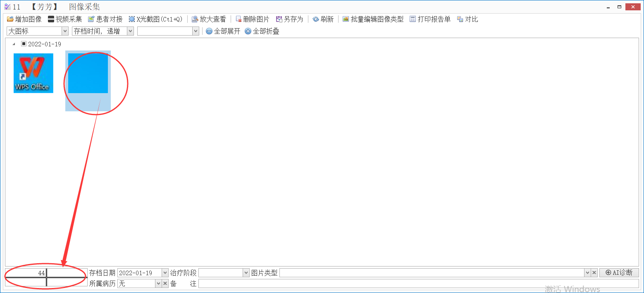The height and width of the screenshot is (293, 644).
Task: Open the 对比 compare tool
Action: (467, 19)
